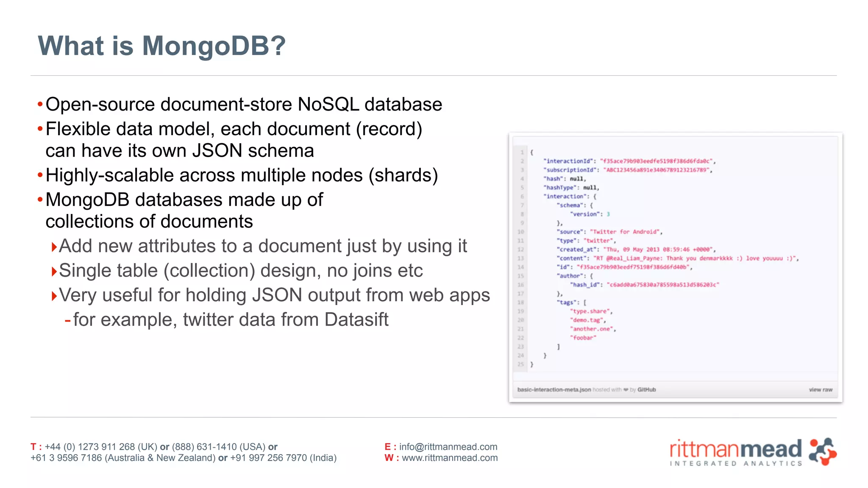Viewport: 868px width, 488px height.
Task: Click the red arrow before 'Very useful'
Action: 54,296
